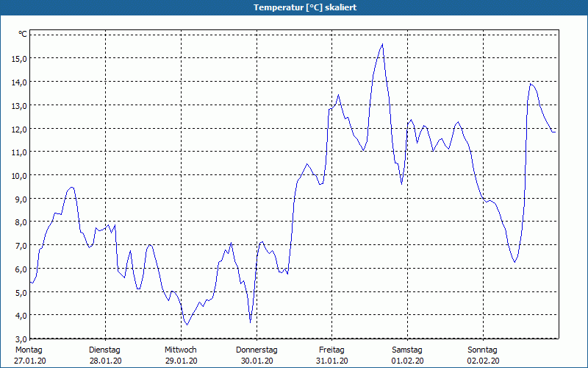The width and height of the screenshot is (588, 368).
Task: Click the 13,0 y-axis tick label
Action: click(x=18, y=105)
